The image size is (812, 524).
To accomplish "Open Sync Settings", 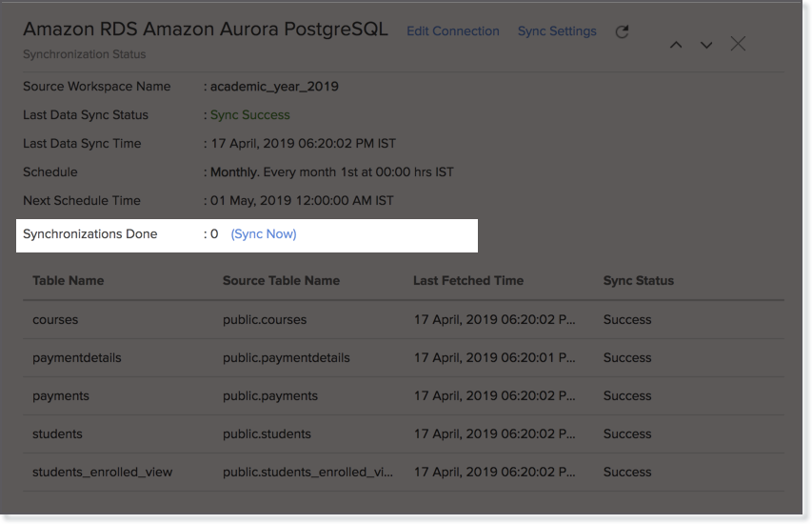I will click(557, 31).
